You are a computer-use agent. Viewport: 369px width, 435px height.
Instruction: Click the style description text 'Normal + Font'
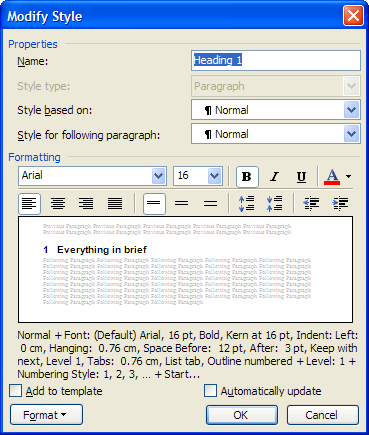click(x=54, y=335)
